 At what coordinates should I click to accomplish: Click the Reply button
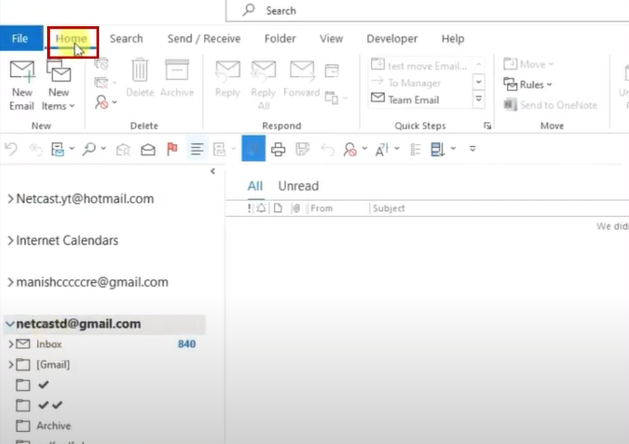click(x=227, y=79)
